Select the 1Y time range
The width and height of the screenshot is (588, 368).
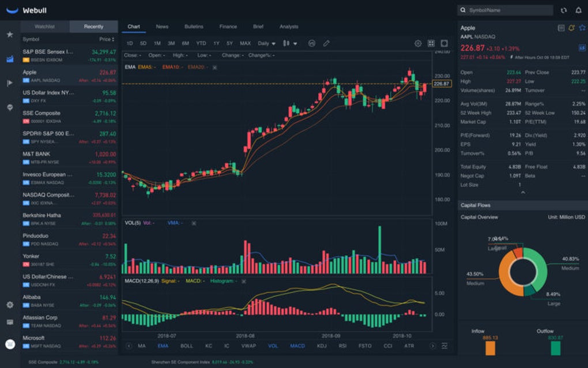coord(216,43)
